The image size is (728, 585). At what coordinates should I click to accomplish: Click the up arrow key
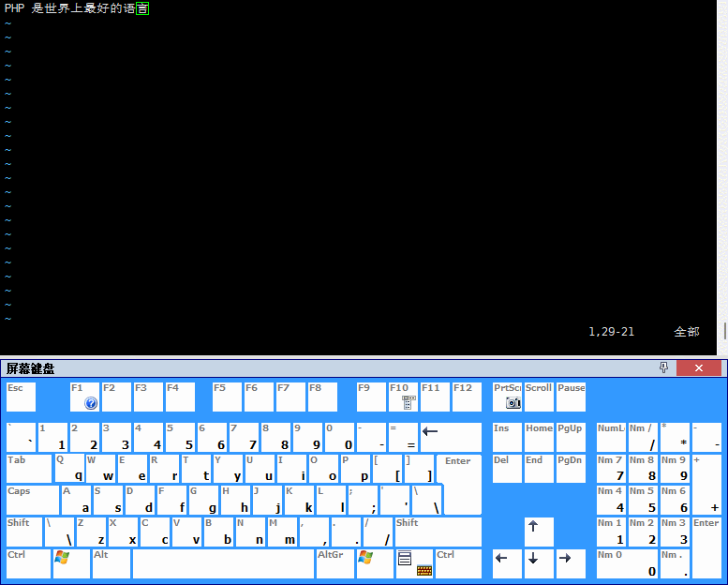[539, 532]
